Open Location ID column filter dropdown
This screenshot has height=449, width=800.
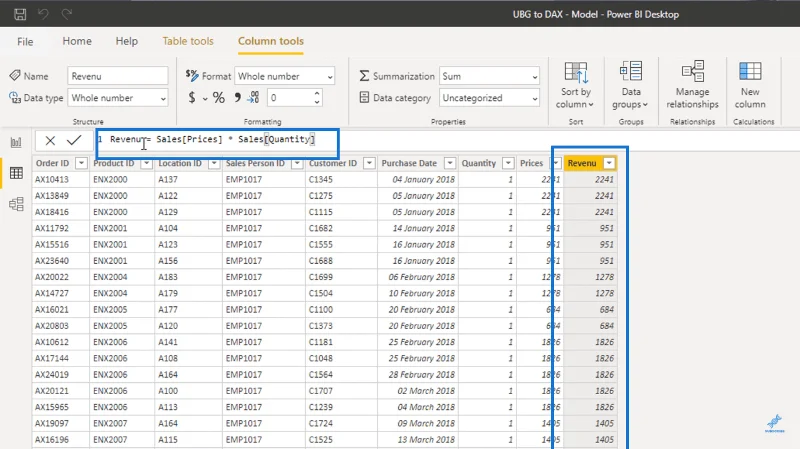(x=214, y=163)
